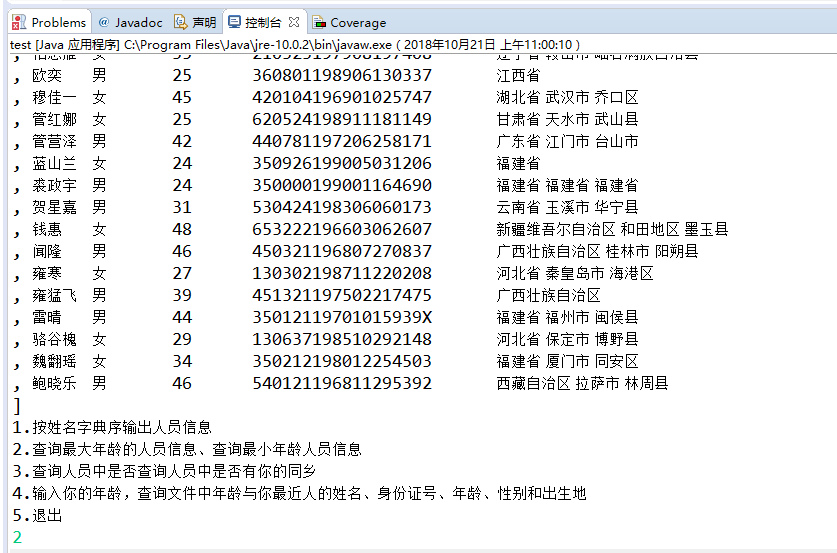Click the name 魏翻瑶
The image size is (837, 553).
pyautogui.click(x=54, y=361)
